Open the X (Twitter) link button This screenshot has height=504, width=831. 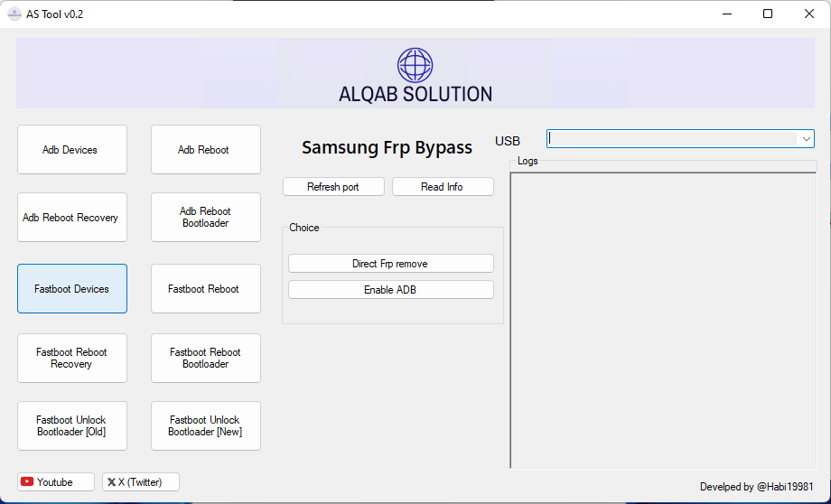[140, 482]
